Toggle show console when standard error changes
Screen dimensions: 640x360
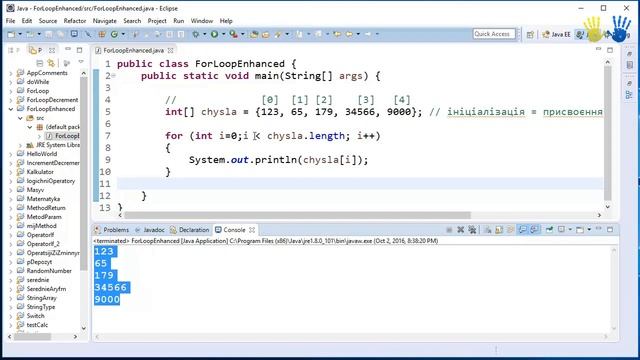tap(534, 230)
